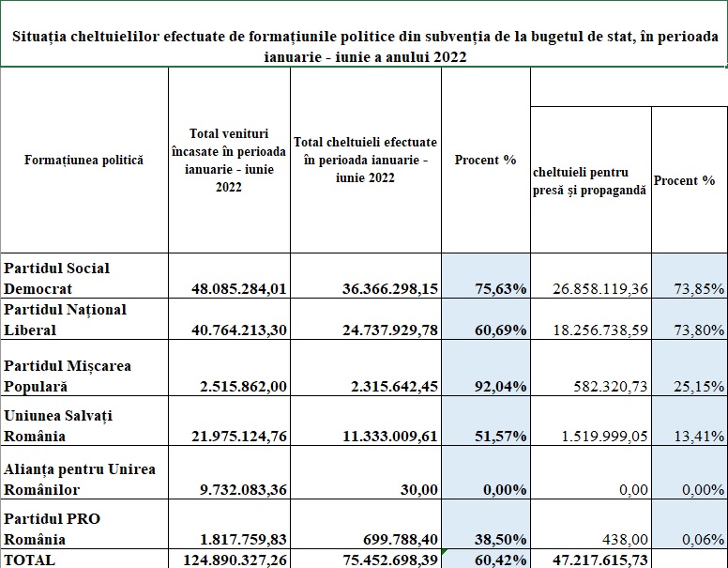This screenshot has width=728, height=568.
Task: Select the 'Uniunea Salvați România' cell
Action: (84, 422)
